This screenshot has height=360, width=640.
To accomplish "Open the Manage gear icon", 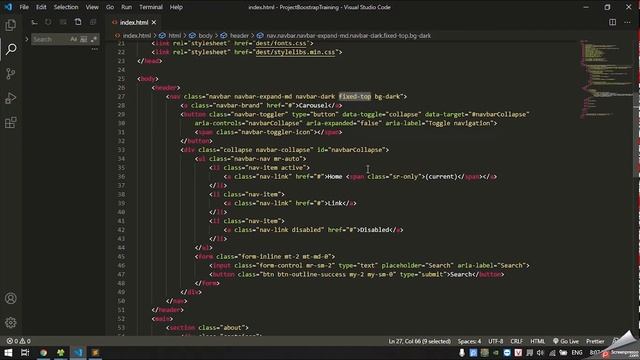I will pos(11,322).
